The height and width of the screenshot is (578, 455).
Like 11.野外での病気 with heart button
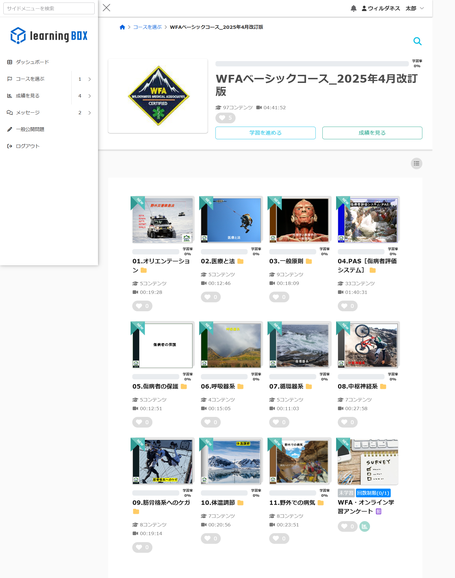[x=279, y=539]
